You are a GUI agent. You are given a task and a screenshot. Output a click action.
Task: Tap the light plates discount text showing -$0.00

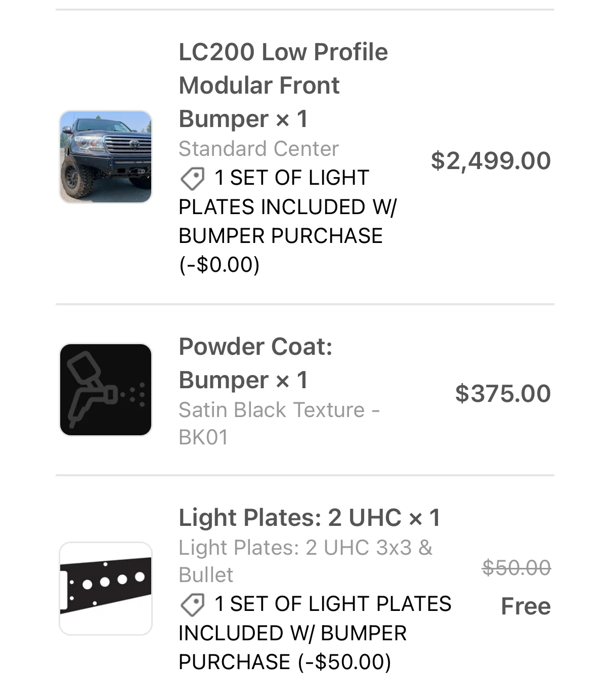pyautogui.click(x=288, y=221)
